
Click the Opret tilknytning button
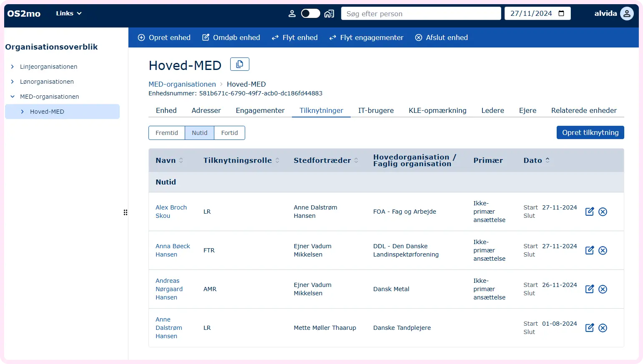pyautogui.click(x=590, y=132)
